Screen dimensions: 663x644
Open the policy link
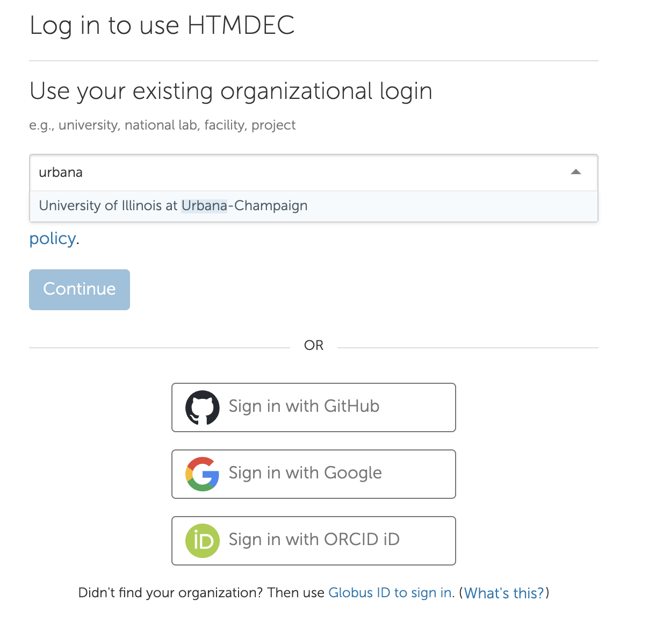(52, 239)
